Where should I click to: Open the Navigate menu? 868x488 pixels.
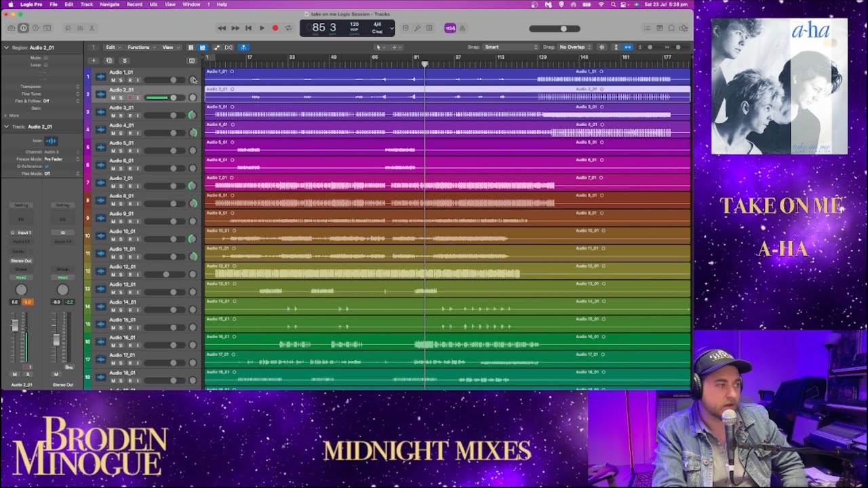pos(109,4)
